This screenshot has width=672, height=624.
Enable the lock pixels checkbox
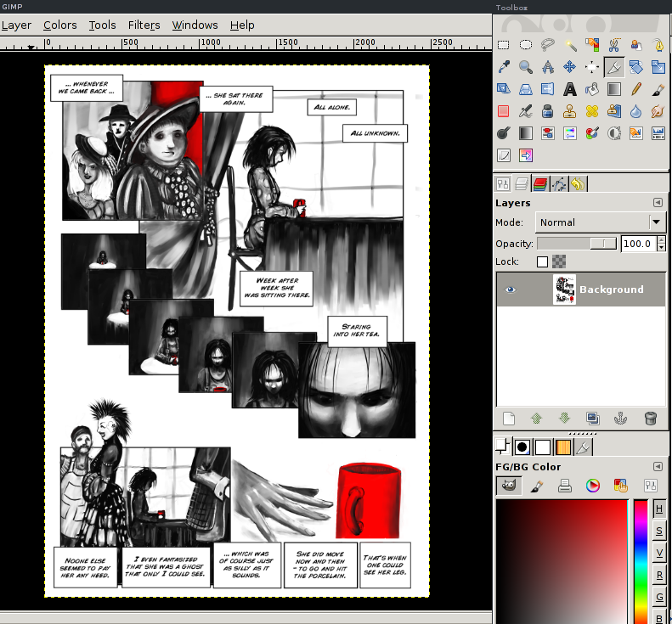pos(542,262)
